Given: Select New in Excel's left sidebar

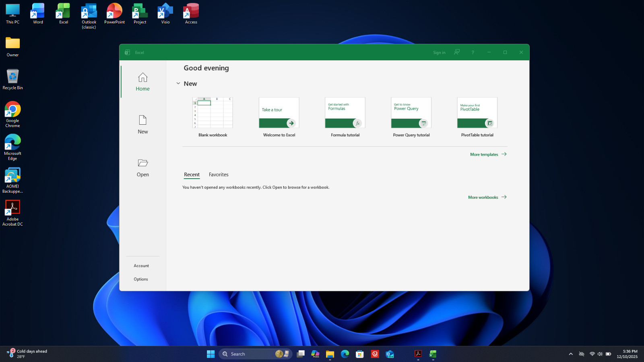Looking at the screenshot, I should 142,125.
